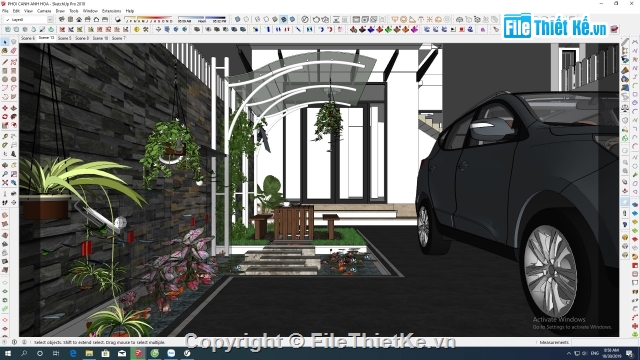Click the ENG language indicator
This screenshot has height=360, width=640.
click(x=595, y=353)
